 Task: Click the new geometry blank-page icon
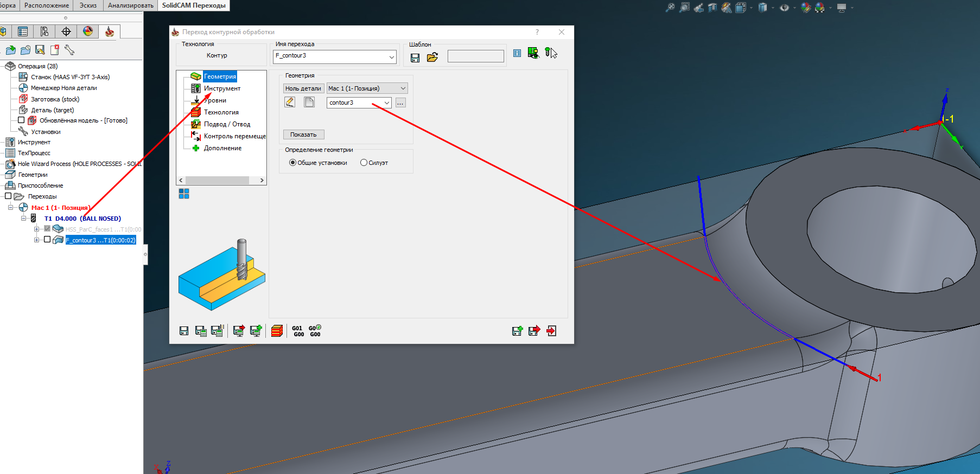point(309,103)
